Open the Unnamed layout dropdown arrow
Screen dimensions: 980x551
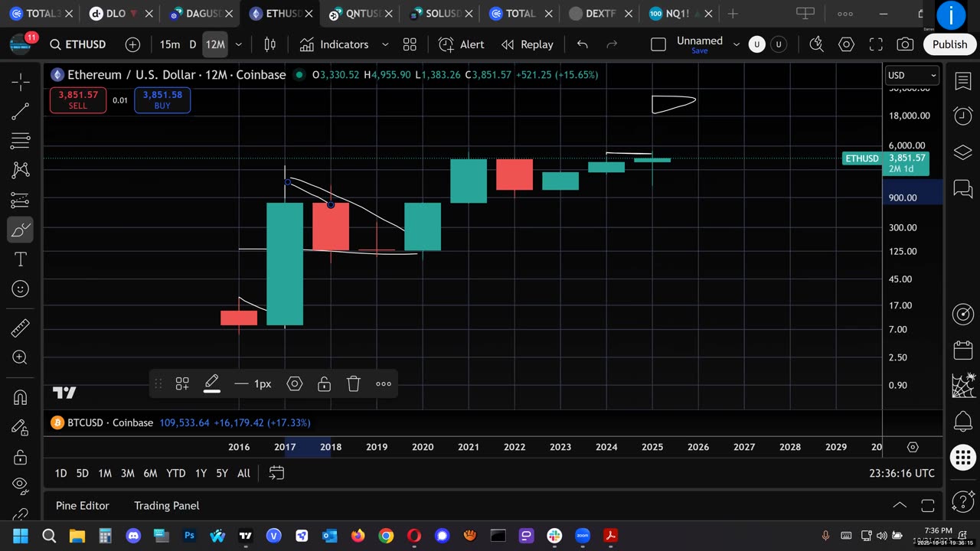click(x=737, y=44)
